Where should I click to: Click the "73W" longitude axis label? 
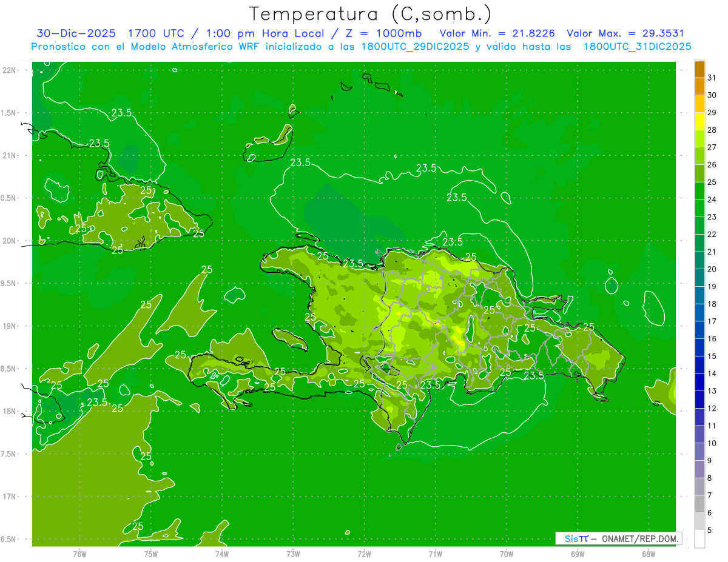click(293, 554)
